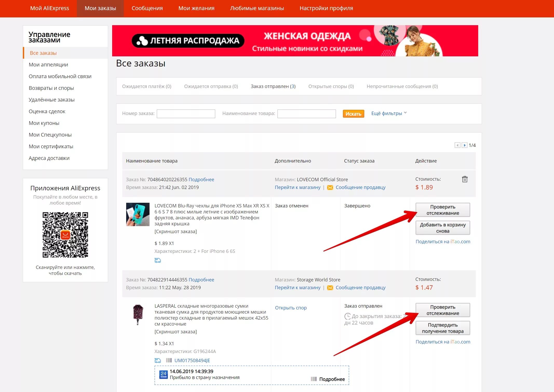
Task: Check tracking for LASPERAL order
Action: point(443,310)
